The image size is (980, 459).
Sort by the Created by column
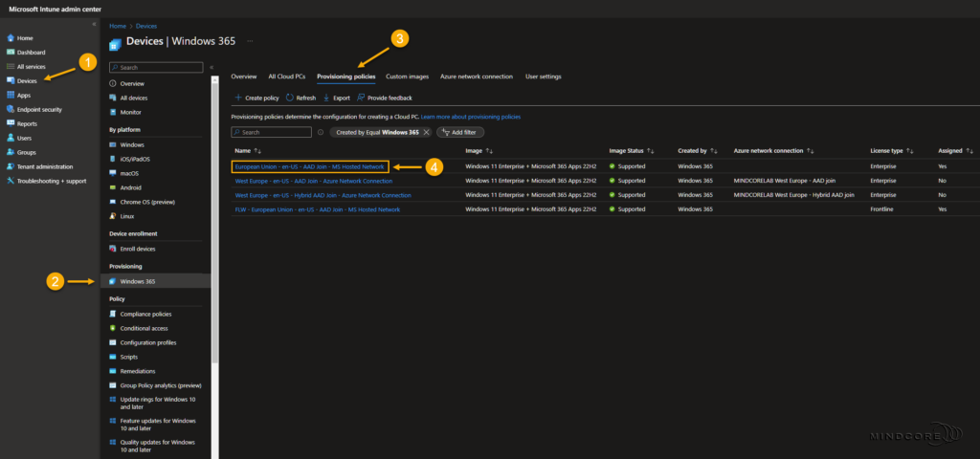point(698,151)
